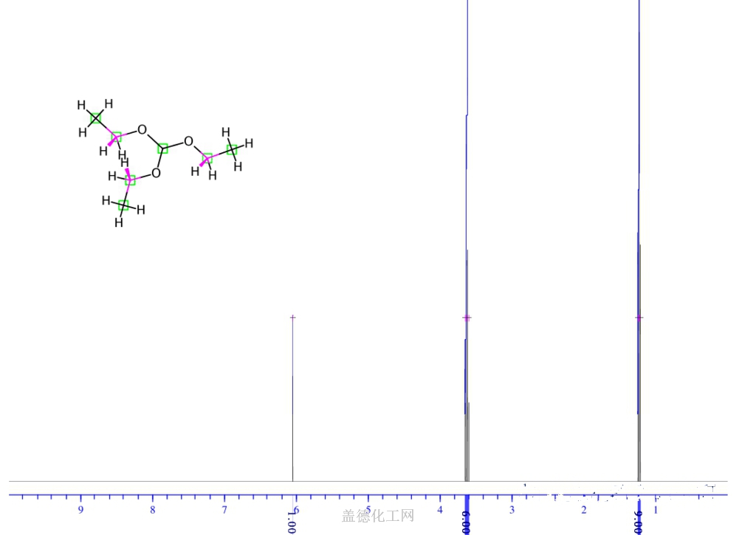Viewport: 756px width, 535px height.
Task: Select the central methine carbon atom marker
Action: coord(162,149)
